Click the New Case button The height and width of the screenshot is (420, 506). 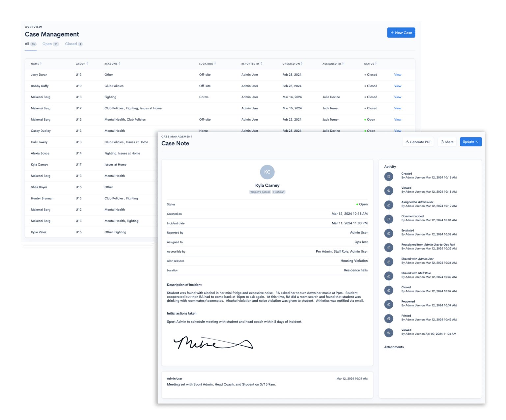[401, 32]
